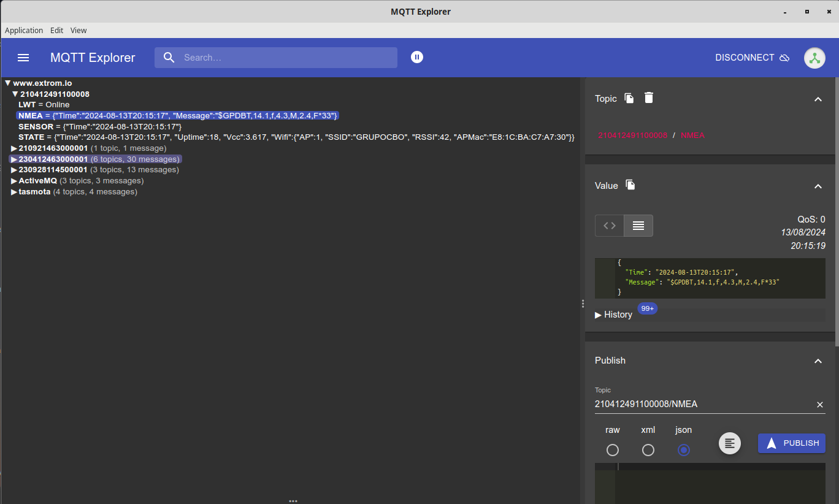Screen dimensions: 839x504
Task: Expand the 230928114500001 node
Action: click(x=14, y=170)
